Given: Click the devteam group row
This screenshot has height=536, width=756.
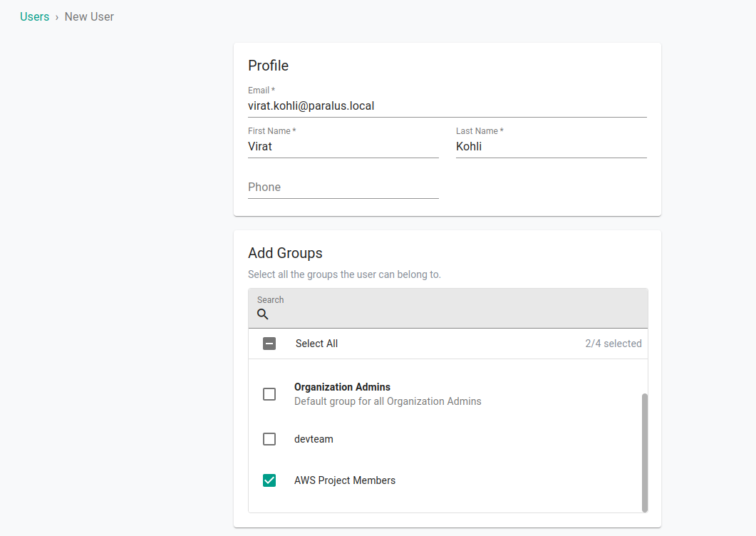Looking at the screenshot, I should coord(314,439).
